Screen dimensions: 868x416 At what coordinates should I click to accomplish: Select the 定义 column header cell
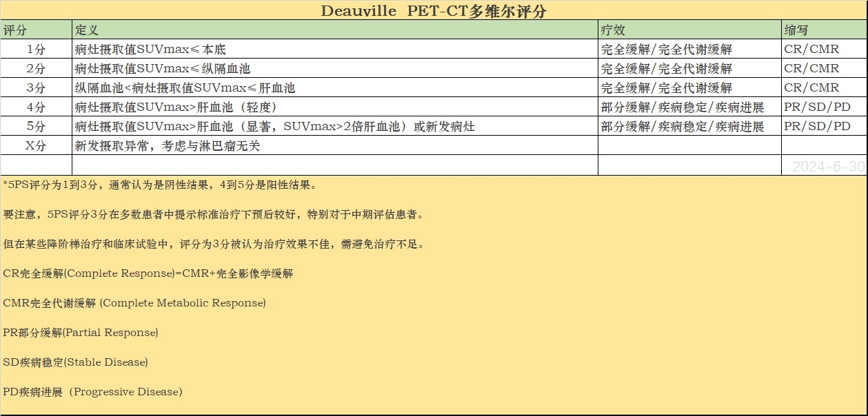coord(334,30)
